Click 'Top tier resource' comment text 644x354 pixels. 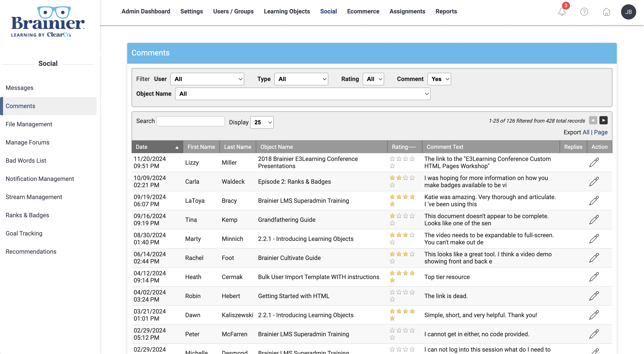[x=447, y=277]
